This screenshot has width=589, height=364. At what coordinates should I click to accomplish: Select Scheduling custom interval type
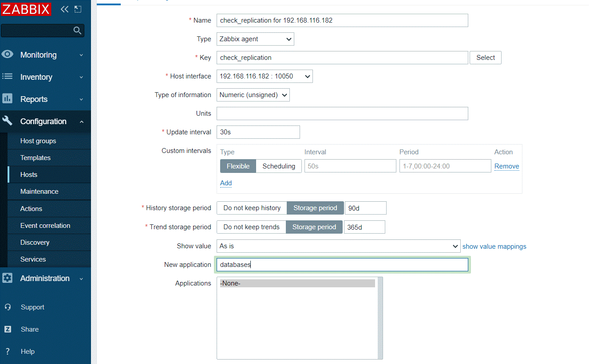tap(279, 166)
